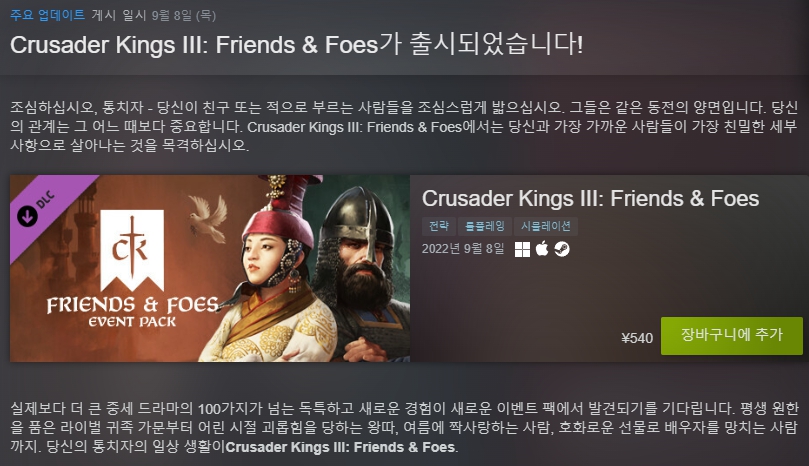The width and height of the screenshot is (809, 466).
Task: Click the DLC download arrow badge
Action: [27, 216]
